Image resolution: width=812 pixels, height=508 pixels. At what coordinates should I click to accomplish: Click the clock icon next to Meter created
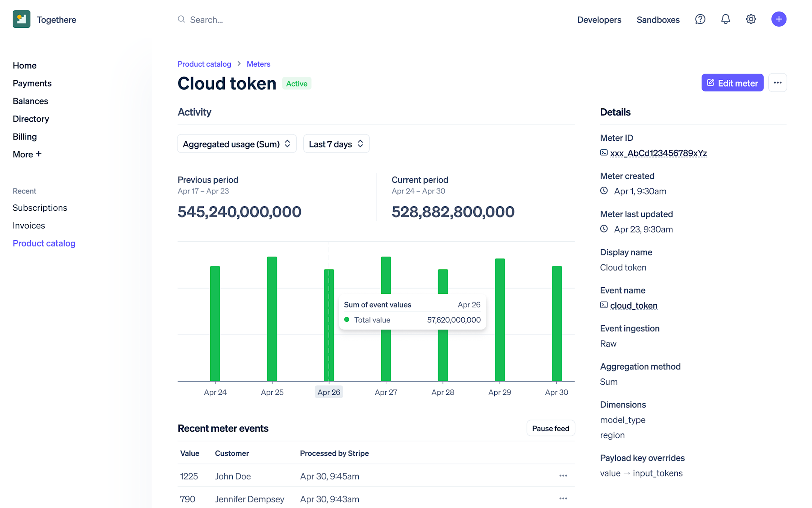[604, 191]
